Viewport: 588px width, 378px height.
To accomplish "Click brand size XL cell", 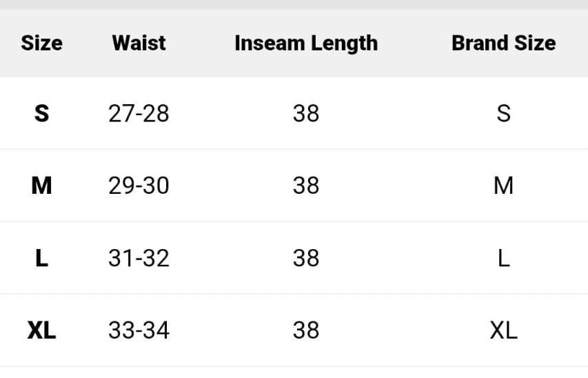I will click(x=503, y=330).
